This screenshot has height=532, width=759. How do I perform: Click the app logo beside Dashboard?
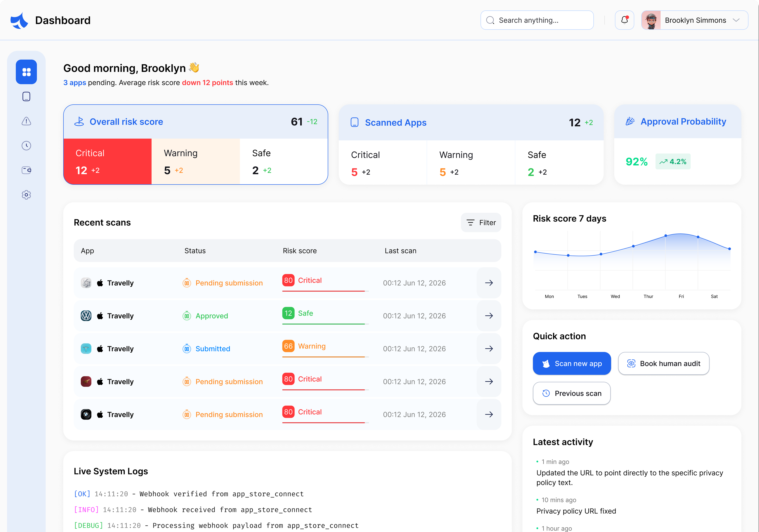pyautogui.click(x=19, y=21)
